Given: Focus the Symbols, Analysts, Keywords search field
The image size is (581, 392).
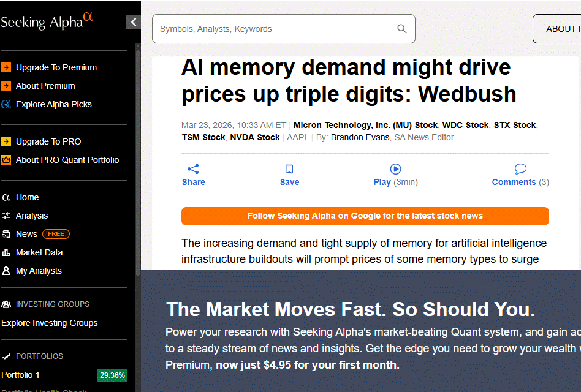Looking at the screenshot, I should click(x=276, y=29).
